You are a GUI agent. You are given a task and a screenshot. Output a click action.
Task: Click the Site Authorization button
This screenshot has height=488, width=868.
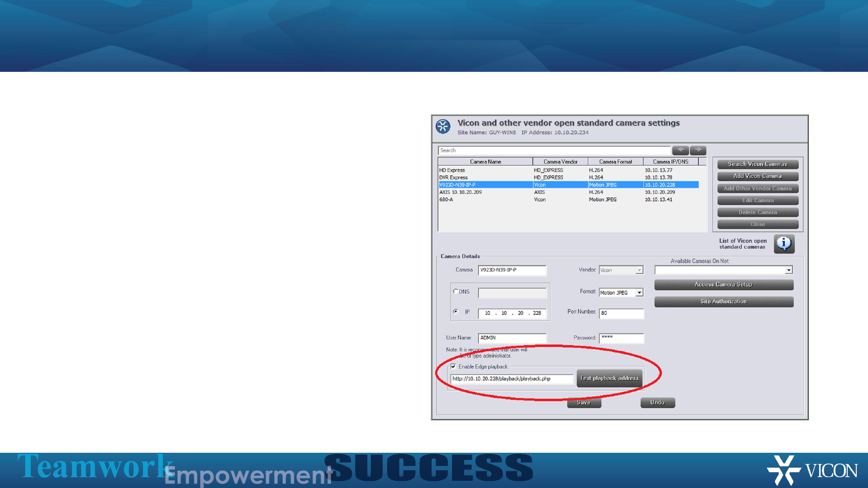[x=723, y=301]
